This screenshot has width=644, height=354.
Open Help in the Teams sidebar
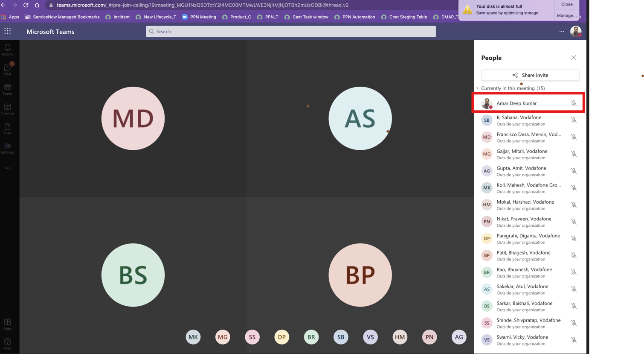click(7, 344)
